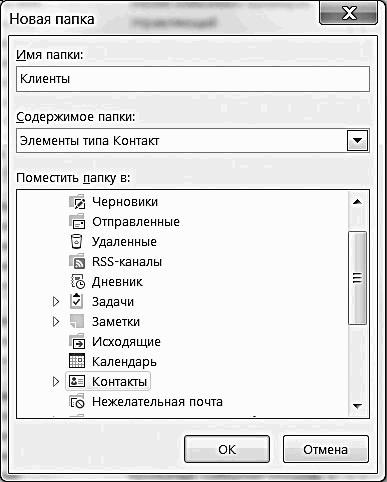The height and width of the screenshot is (482, 387).
Task: Click the RSS-каналы feed icon
Action: point(77,262)
